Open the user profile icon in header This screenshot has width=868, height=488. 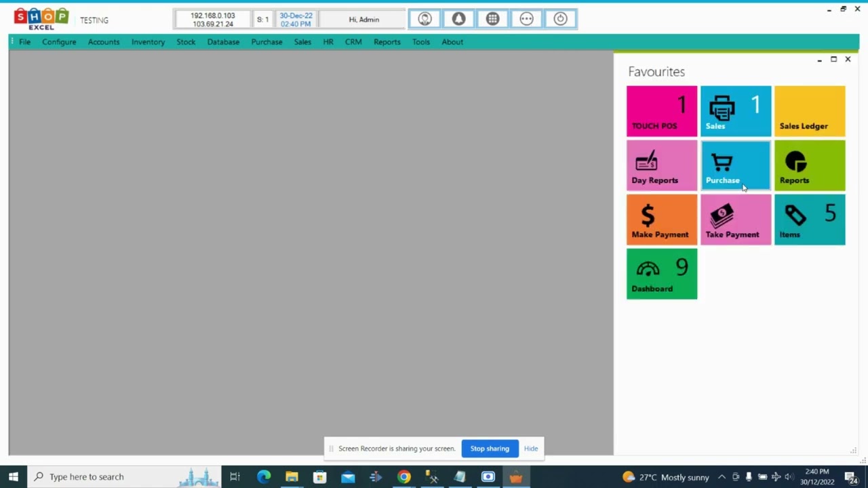coord(425,19)
